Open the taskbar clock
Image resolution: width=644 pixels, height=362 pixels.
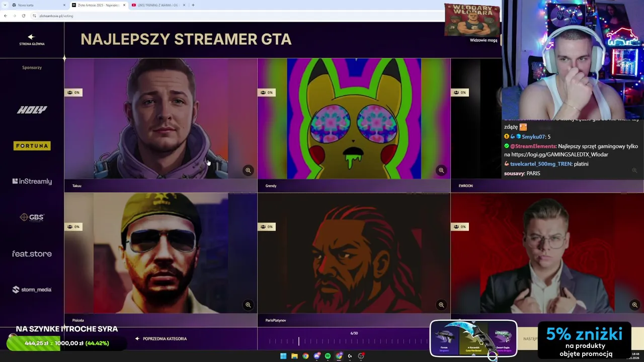pos(635,356)
